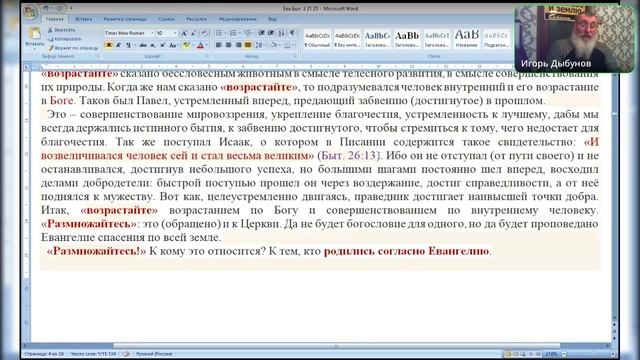Switch to the Главная ribbon tab
The height and width of the screenshot is (360, 640).
coord(54,19)
